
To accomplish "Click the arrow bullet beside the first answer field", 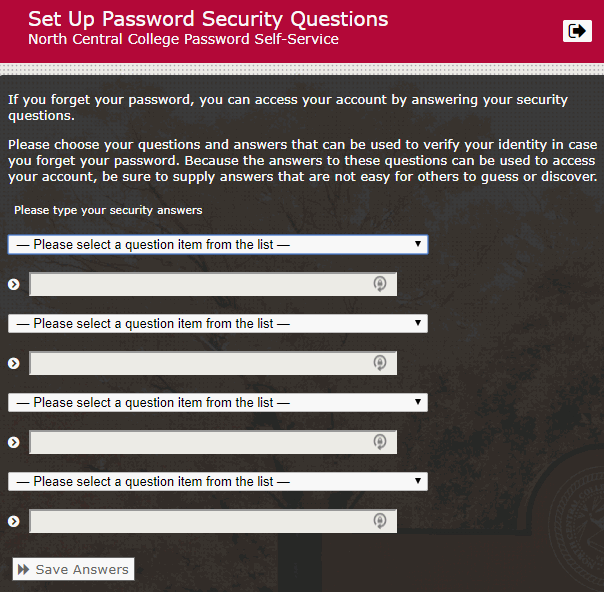I will [14, 284].
